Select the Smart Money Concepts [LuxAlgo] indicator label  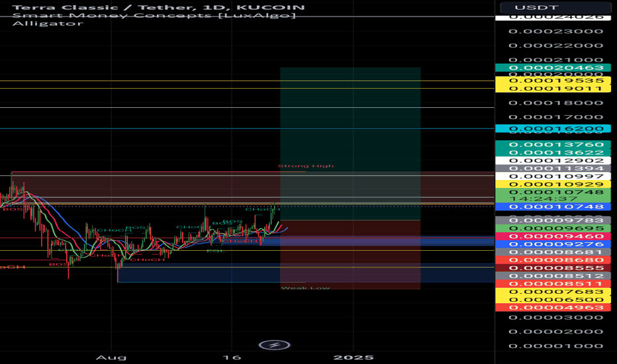(x=154, y=15)
